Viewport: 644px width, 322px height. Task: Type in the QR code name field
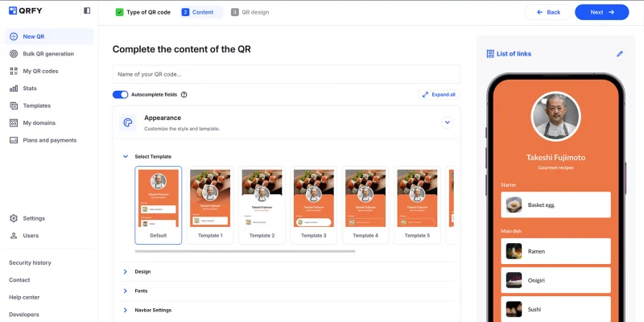[286, 74]
